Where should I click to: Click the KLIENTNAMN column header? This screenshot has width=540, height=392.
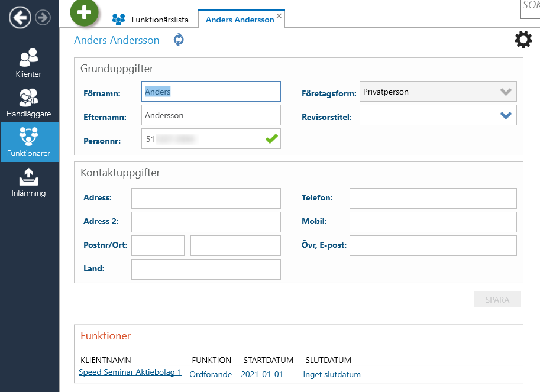[106, 360]
